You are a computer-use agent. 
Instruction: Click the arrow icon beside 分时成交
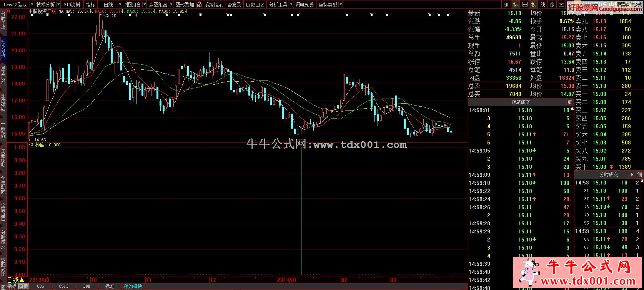click(x=632, y=175)
